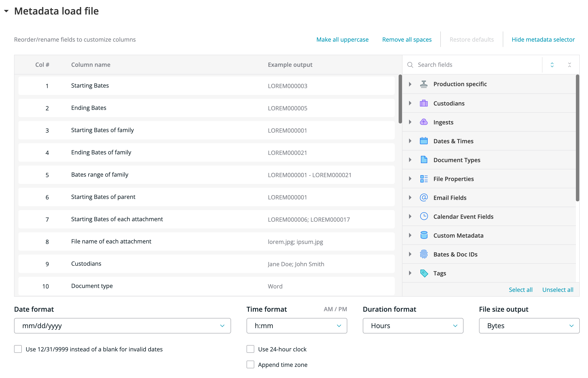Select the Document type column row
The width and height of the screenshot is (588, 378).
pyautogui.click(x=206, y=286)
